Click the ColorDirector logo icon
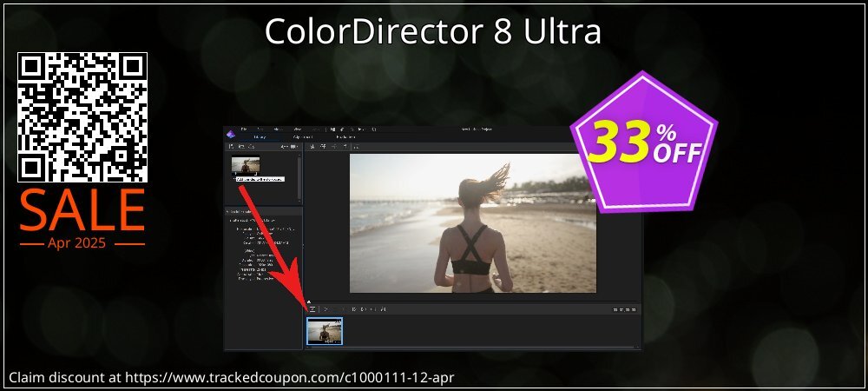Viewport: 868px width, 391px height. pos(231,134)
